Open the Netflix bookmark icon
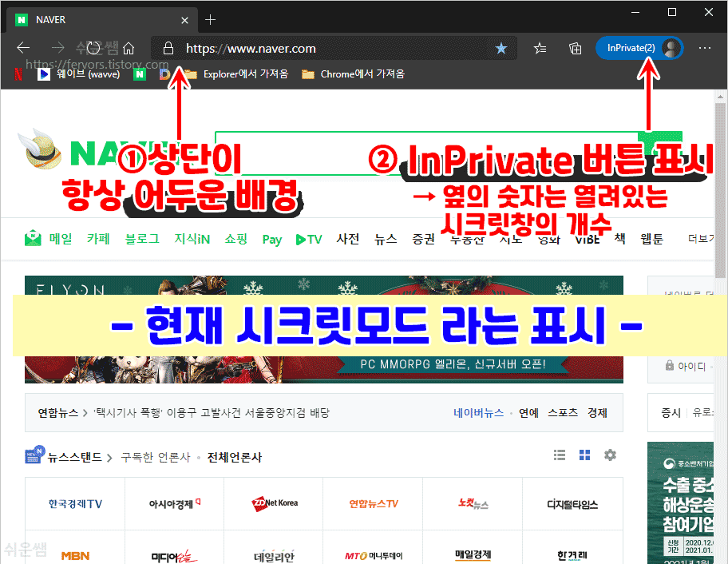The width and height of the screenshot is (728, 564). [x=18, y=74]
